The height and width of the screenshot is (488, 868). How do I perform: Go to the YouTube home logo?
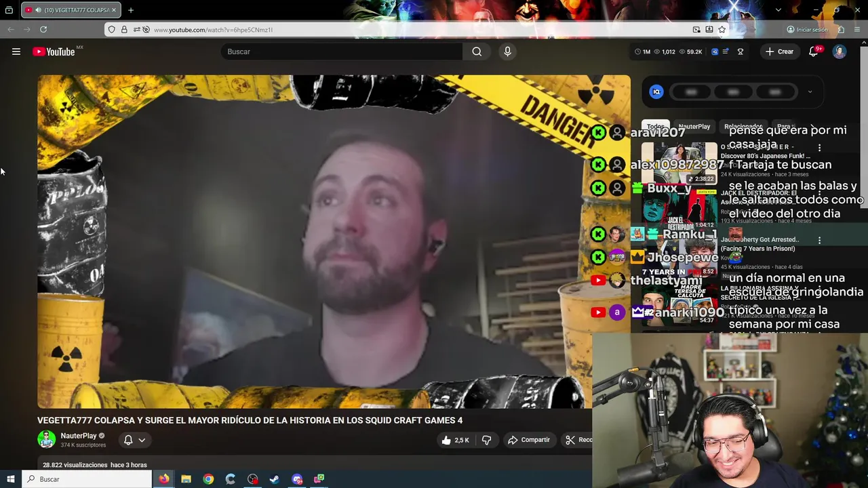click(54, 52)
